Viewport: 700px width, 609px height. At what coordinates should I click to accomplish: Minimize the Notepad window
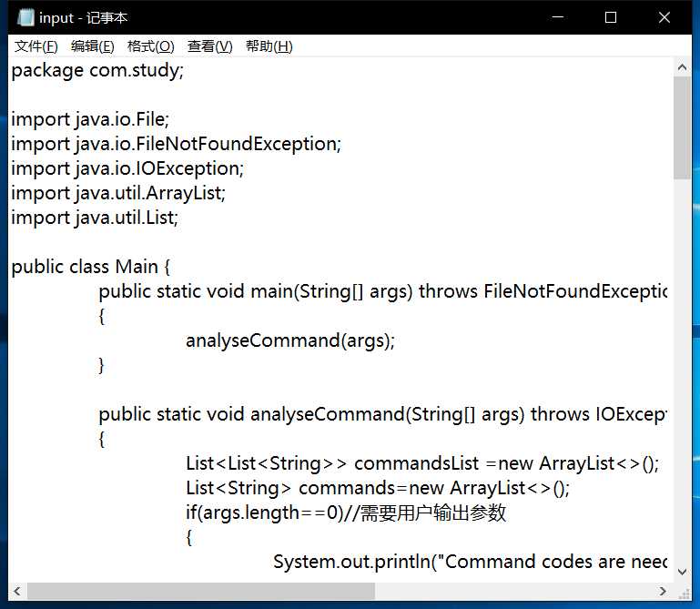[558, 17]
